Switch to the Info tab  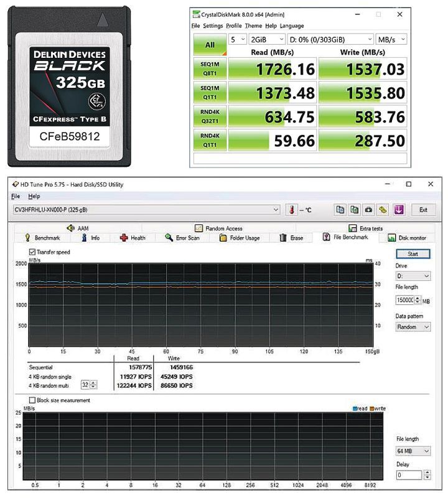click(91, 238)
